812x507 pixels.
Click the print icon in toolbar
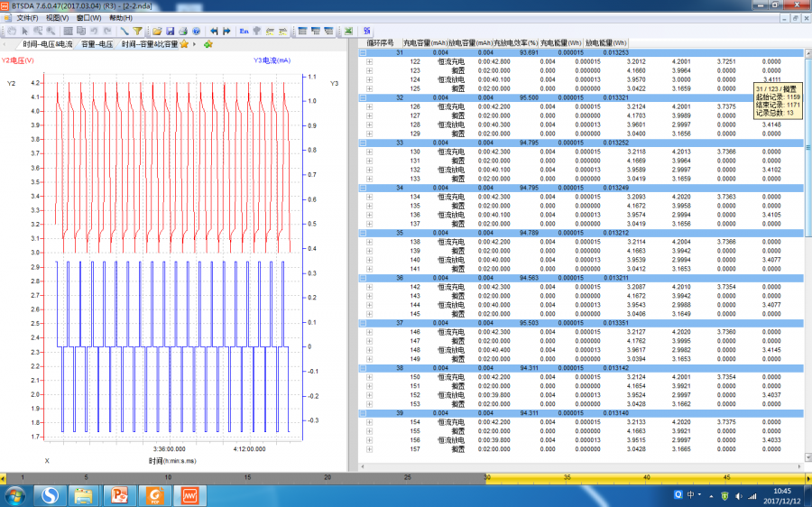[183, 31]
